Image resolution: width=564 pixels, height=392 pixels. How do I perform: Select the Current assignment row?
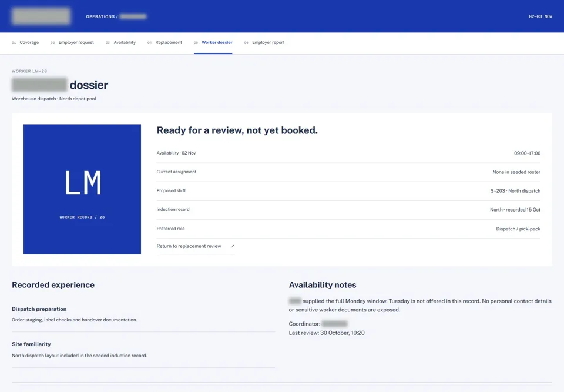[x=348, y=172]
